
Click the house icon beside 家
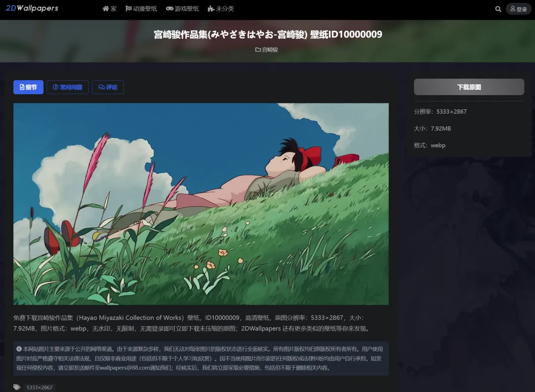pos(106,8)
